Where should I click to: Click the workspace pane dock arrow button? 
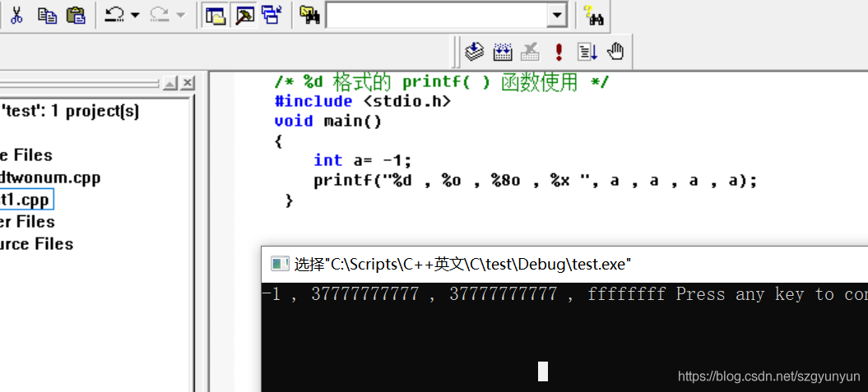[170, 84]
